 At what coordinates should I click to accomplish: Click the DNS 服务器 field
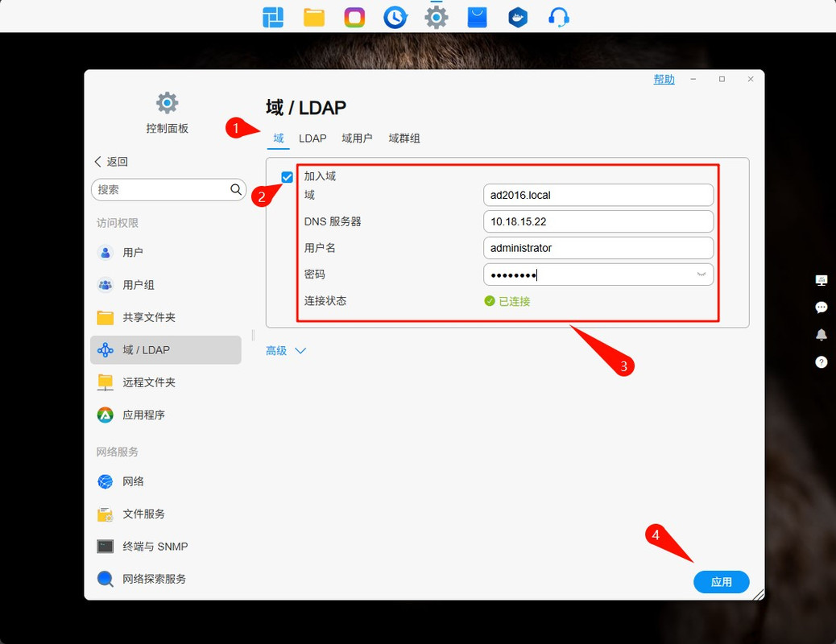(x=598, y=221)
